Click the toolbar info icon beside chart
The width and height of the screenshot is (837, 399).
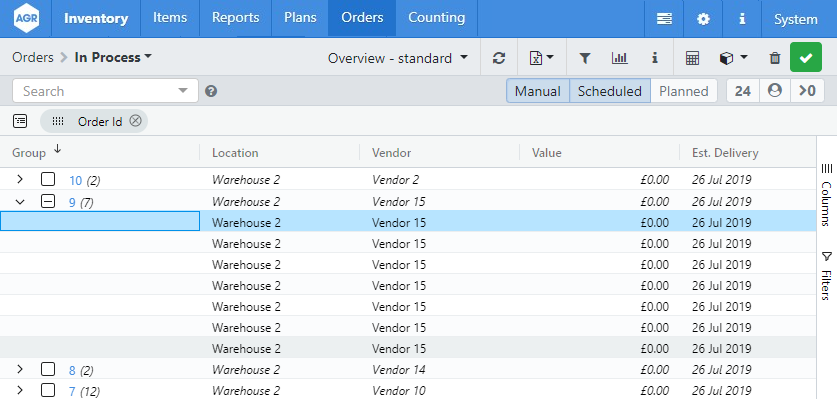[x=655, y=58]
